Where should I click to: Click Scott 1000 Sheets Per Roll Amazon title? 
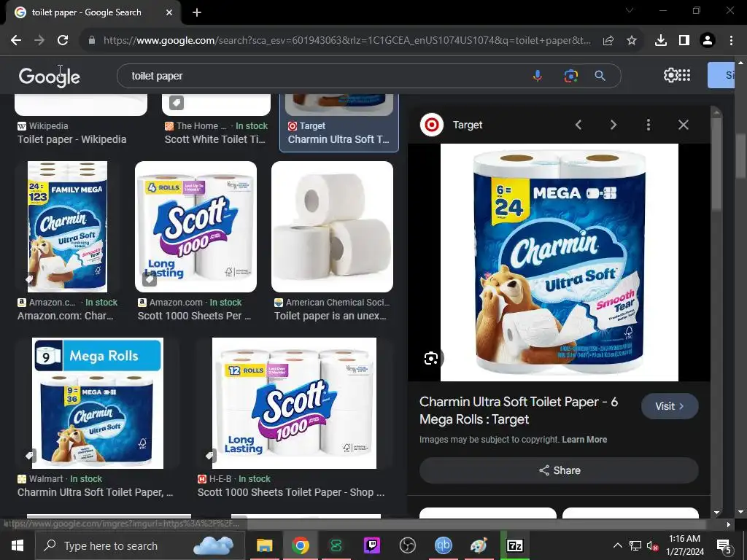(x=194, y=316)
